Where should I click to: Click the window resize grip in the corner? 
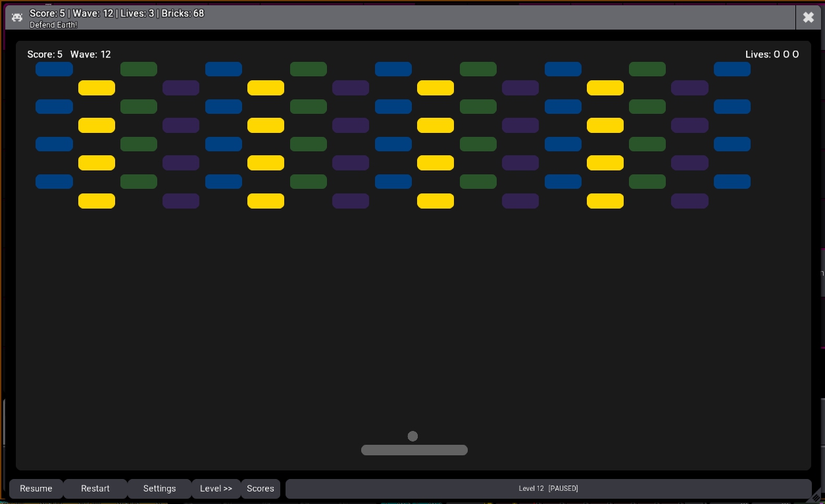pyautogui.click(x=816, y=497)
